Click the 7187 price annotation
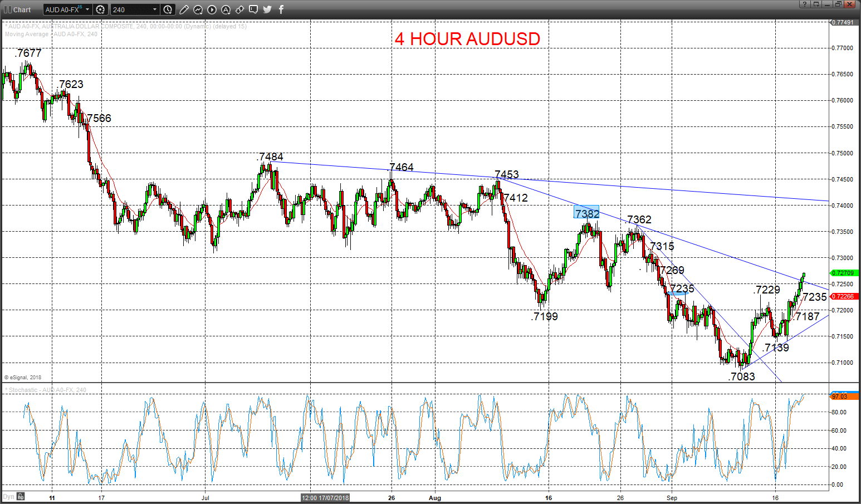 tap(808, 316)
